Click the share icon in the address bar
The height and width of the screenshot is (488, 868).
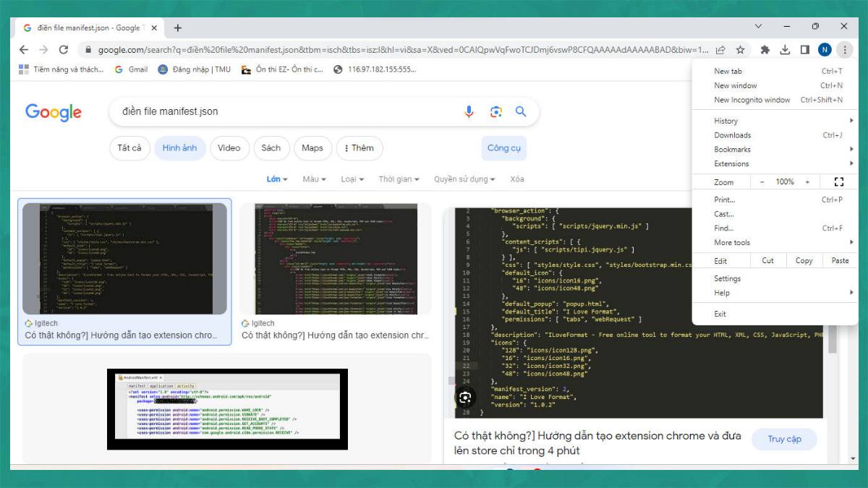tap(720, 48)
